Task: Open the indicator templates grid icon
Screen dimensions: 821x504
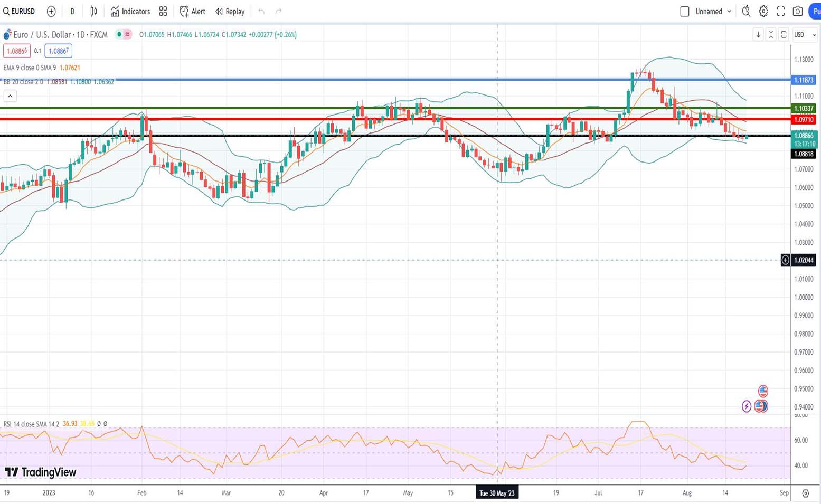Action: coord(163,12)
